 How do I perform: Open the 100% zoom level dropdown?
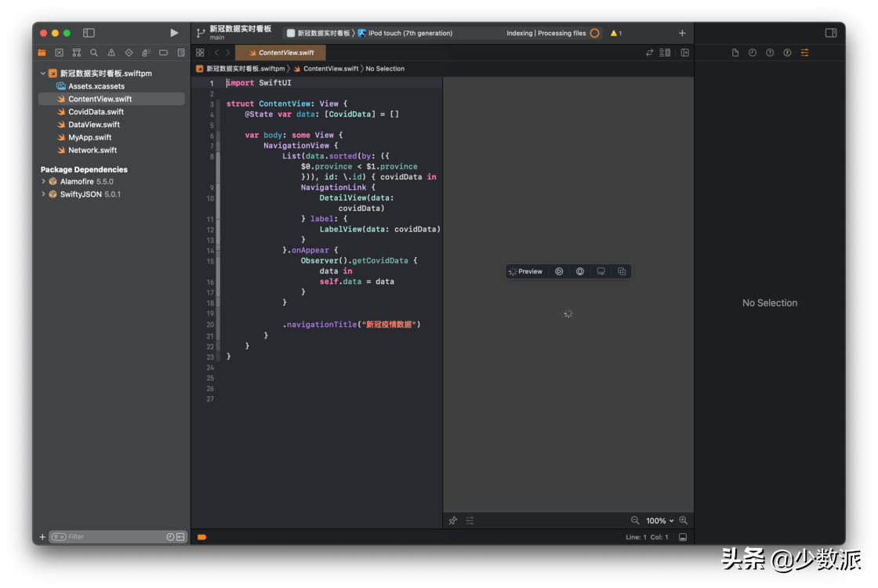659,521
